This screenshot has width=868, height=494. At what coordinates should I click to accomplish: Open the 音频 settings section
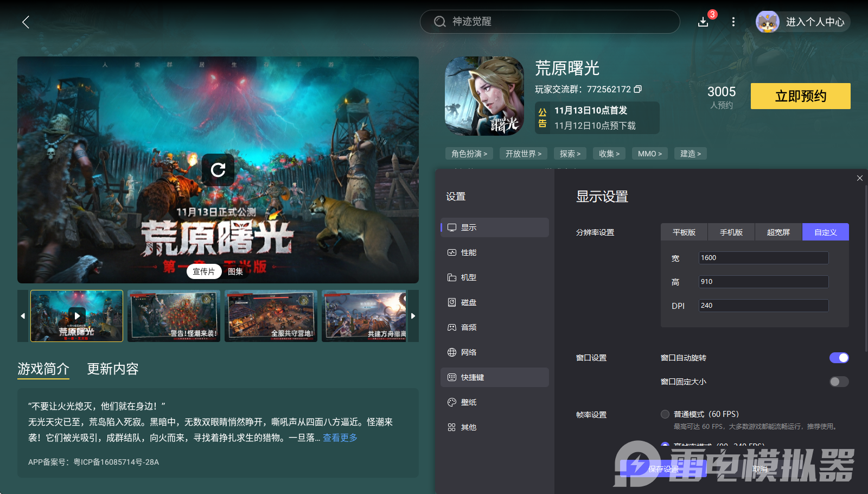click(x=495, y=327)
